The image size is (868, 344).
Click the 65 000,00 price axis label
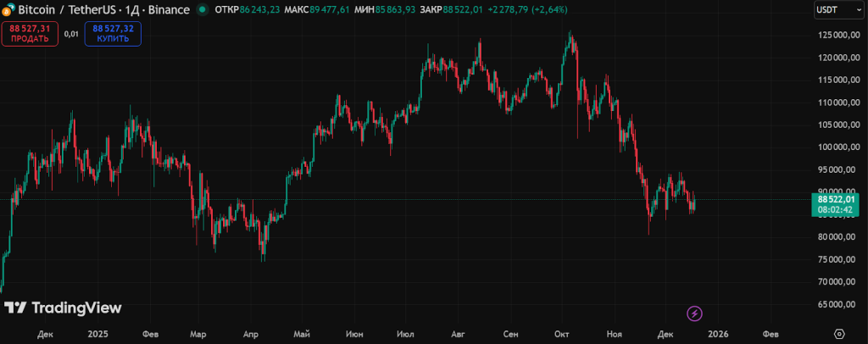click(836, 304)
